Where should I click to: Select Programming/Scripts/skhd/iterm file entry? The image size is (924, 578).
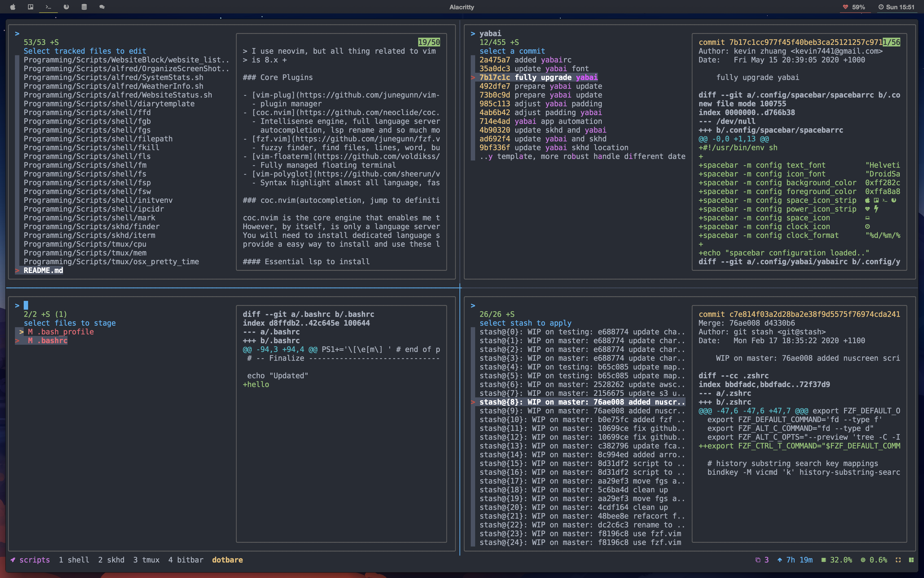(89, 235)
